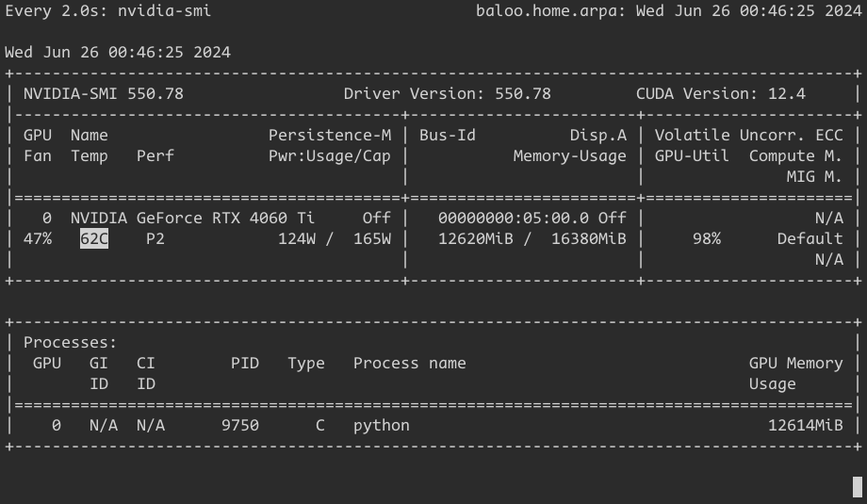Image resolution: width=867 pixels, height=504 pixels.
Task: Click the Driver Version 550.78 text
Action: [448, 94]
